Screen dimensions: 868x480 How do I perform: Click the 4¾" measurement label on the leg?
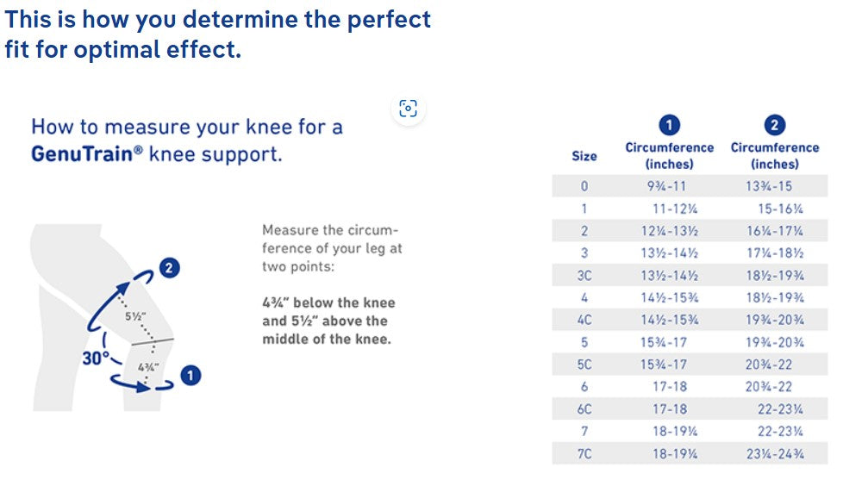(148, 367)
